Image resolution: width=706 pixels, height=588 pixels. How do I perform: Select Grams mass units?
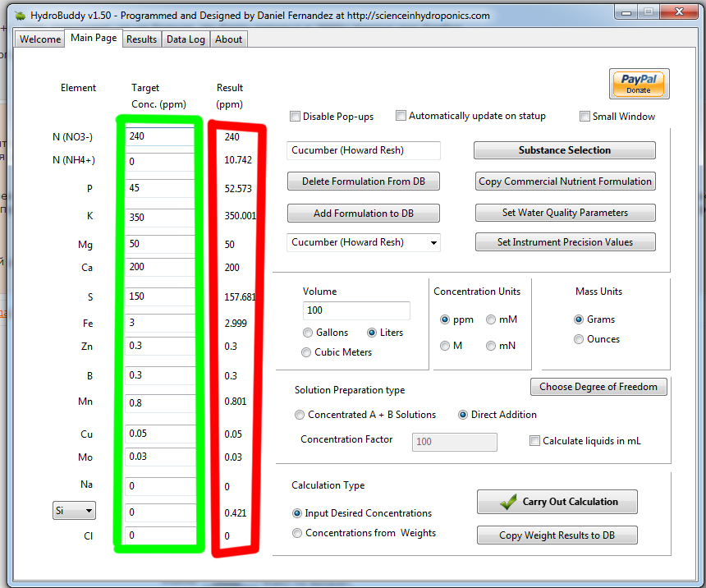(579, 319)
